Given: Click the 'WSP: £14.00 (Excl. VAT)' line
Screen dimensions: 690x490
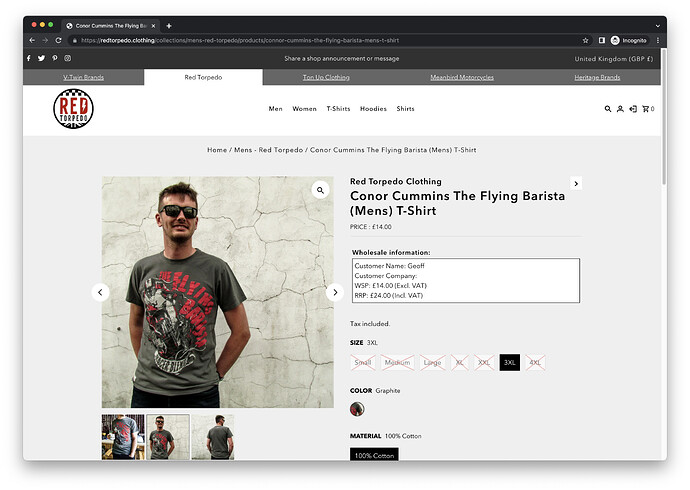Looking at the screenshot, I should [391, 285].
